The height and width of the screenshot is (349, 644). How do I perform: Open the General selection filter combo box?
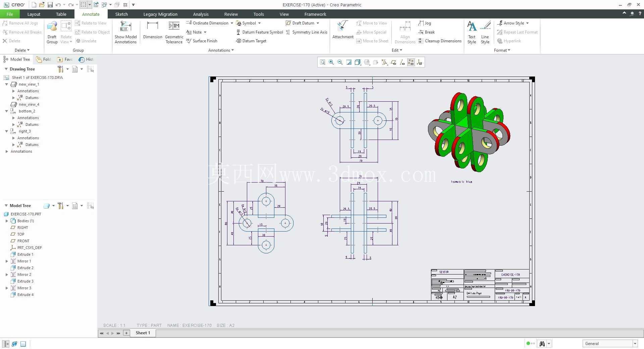click(610, 344)
